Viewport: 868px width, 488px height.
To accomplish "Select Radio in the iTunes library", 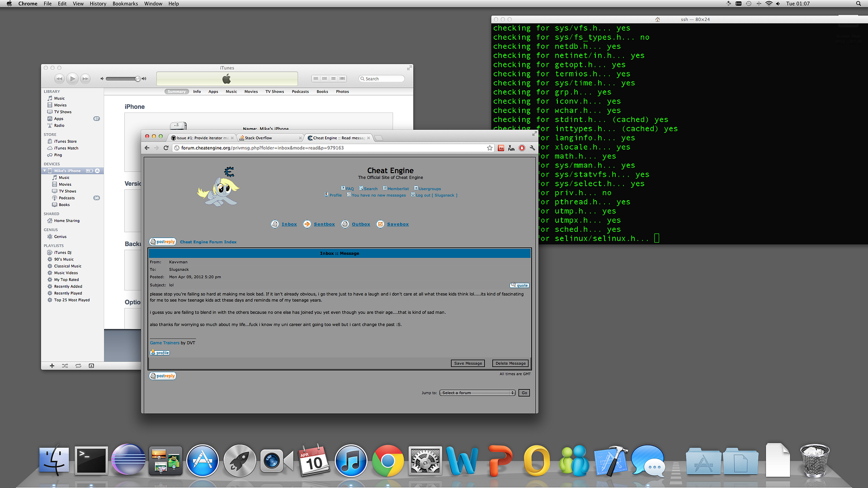I will point(59,126).
